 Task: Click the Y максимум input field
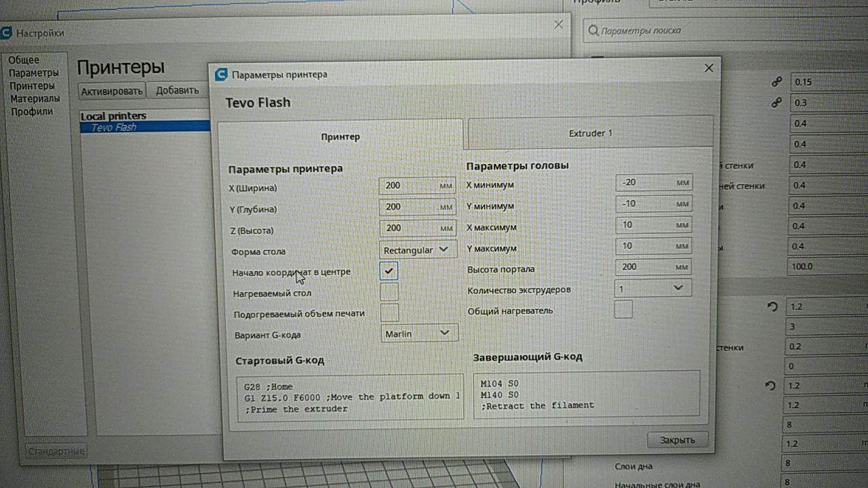[x=654, y=246]
